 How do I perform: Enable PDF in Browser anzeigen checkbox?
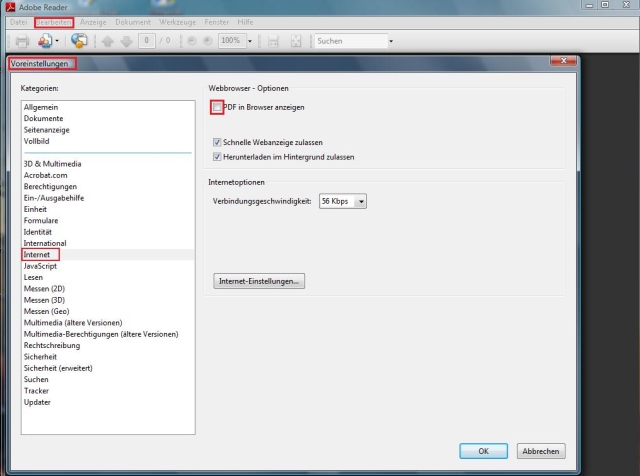217,107
